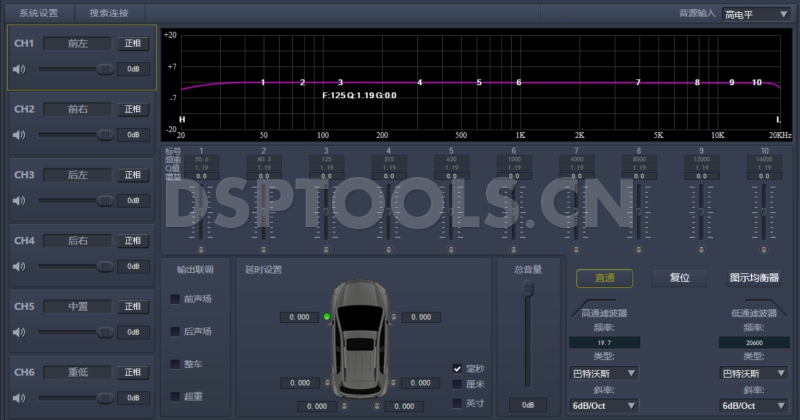Select rear-right delay speaker dot on car
Screen dimensions: 800x420
(x=393, y=382)
